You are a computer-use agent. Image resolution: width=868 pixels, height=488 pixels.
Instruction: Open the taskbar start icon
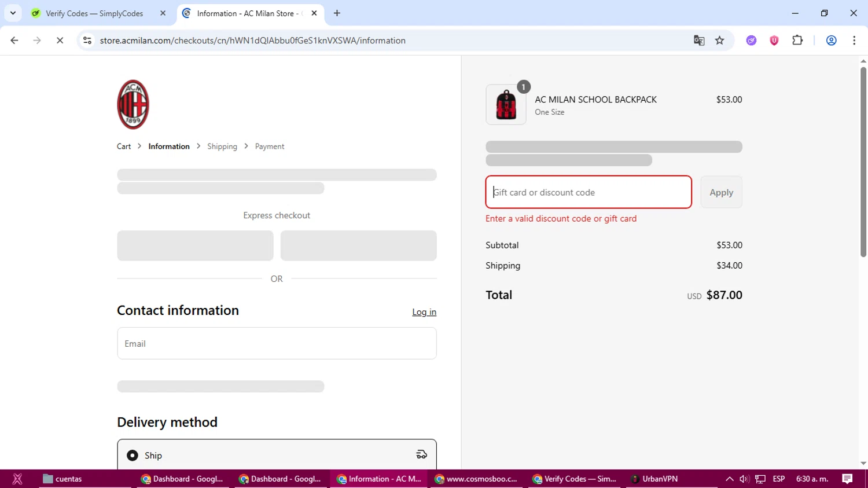(17, 479)
